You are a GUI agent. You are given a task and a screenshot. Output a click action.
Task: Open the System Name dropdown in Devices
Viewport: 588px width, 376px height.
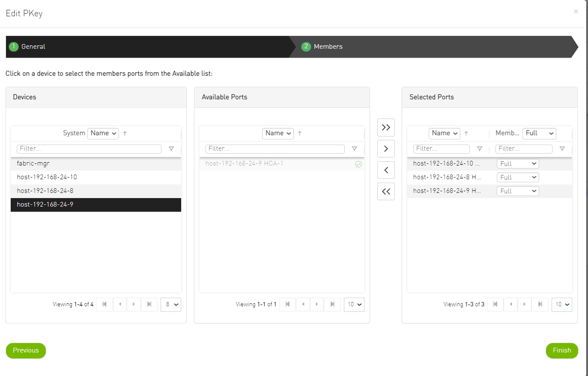point(103,133)
